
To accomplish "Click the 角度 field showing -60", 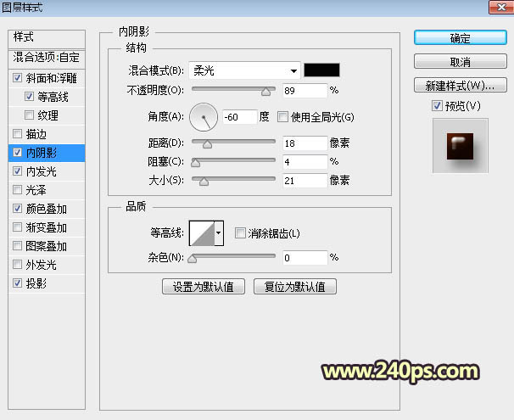I will pos(240,117).
